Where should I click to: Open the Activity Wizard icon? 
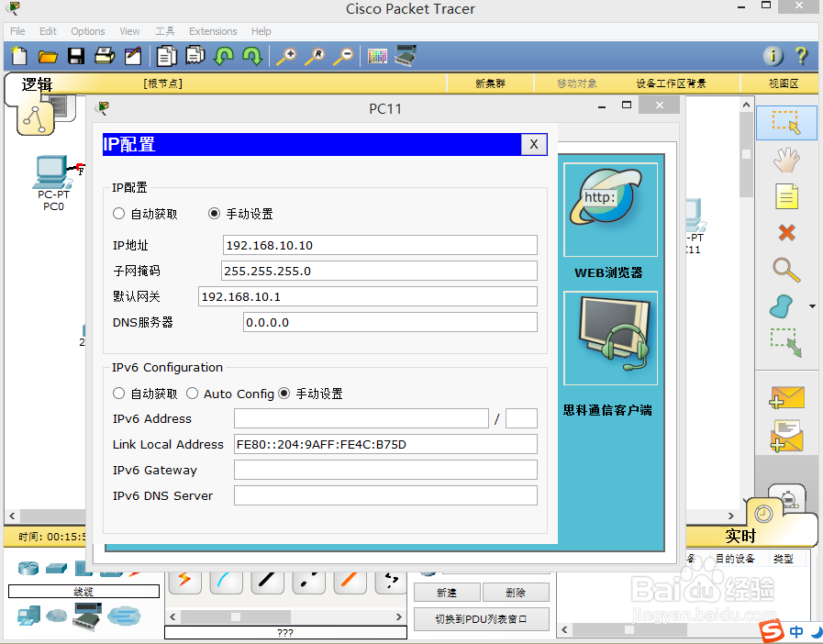pos(133,56)
